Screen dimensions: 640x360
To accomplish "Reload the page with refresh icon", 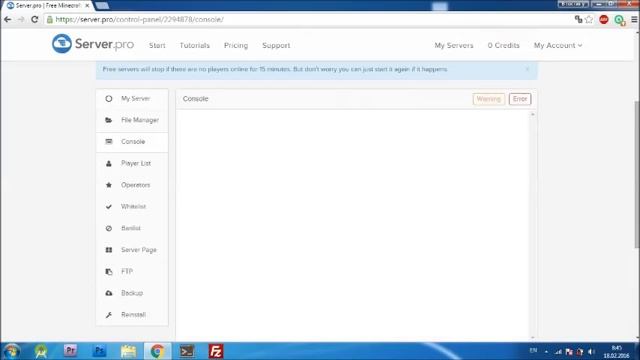I will pyautogui.click(x=35, y=19).
